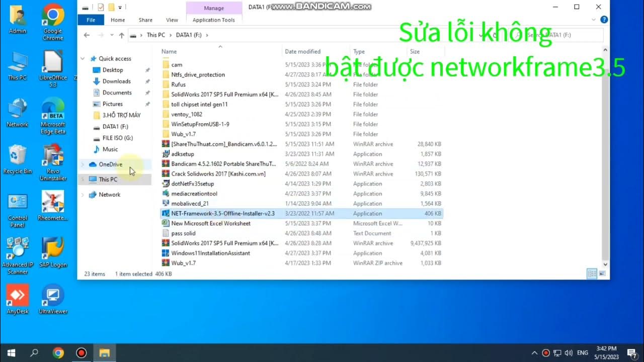Screen dimensions: 644x362
Task: Expand the This PC tree node
Action: (x=83, y=179)
